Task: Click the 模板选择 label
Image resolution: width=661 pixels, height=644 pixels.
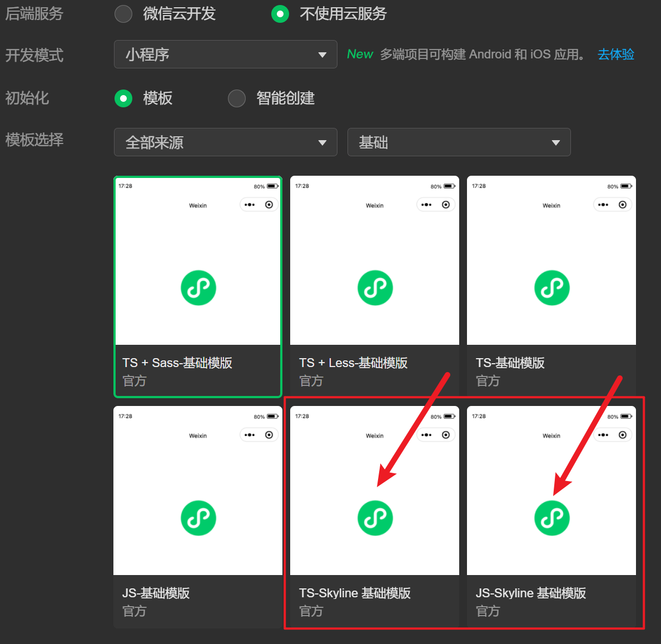Action: click(x=34, y=140)
